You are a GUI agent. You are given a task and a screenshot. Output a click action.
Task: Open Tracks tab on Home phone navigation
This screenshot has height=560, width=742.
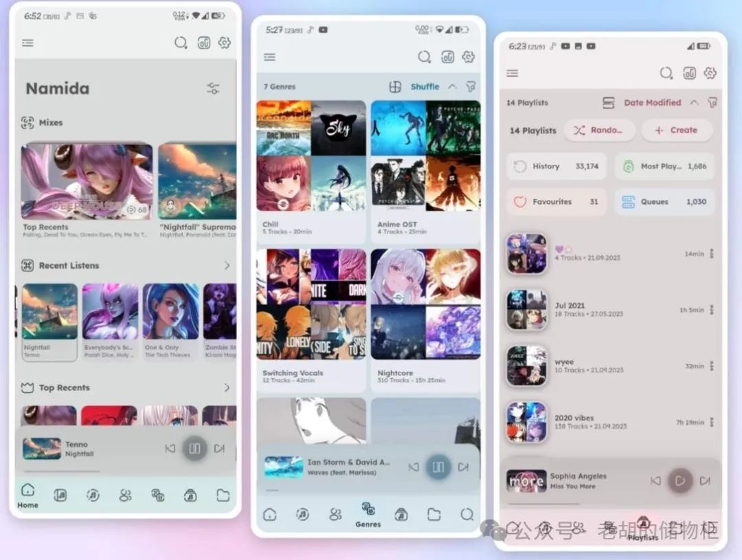click(60, 495)
